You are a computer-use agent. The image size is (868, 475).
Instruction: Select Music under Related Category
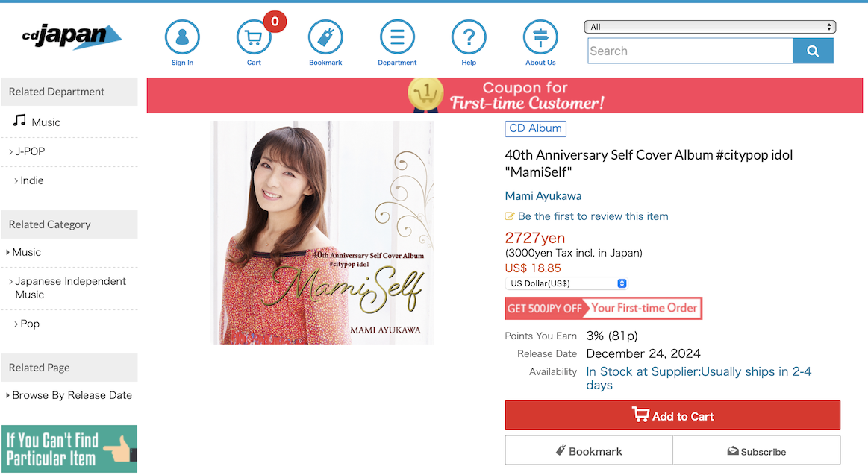24,252
